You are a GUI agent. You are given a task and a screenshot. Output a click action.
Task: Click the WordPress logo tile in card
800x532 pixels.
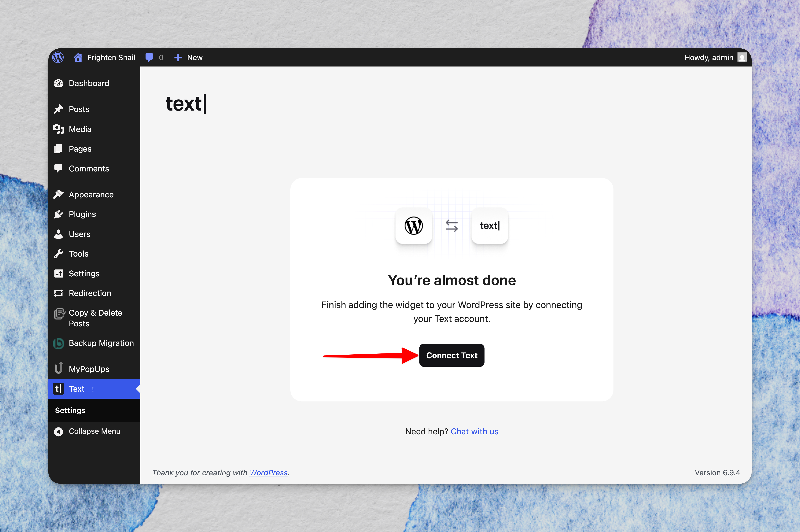tap(413, 225)
